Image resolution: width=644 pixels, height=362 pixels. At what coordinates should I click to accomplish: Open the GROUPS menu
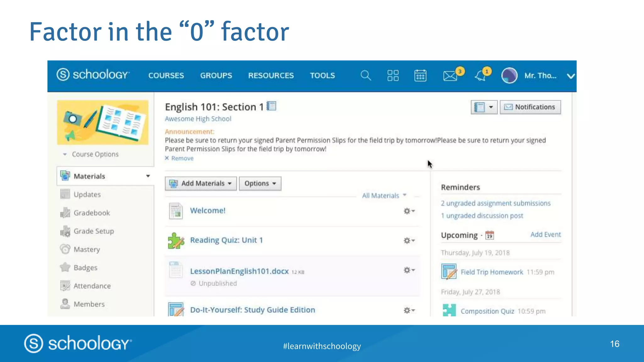click(x=216, y=75)
